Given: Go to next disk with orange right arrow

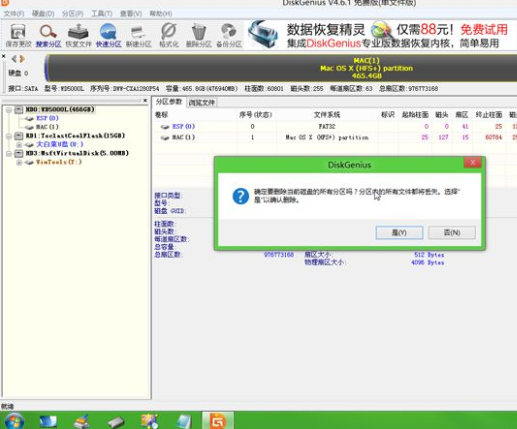Looking at the screenshot, I should click(22, 59).
